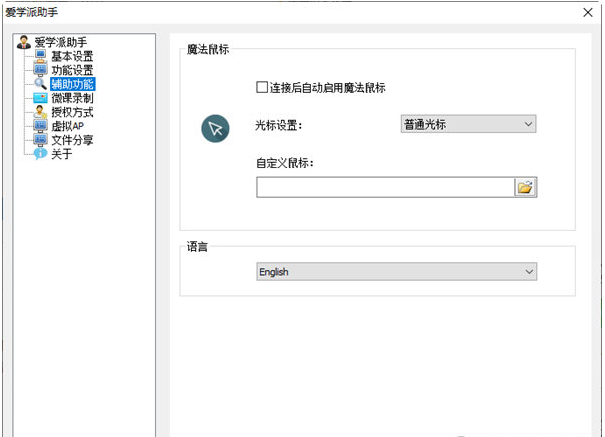
Task: Click the 自定义鼠标 path input field
Action: pos(385,187)
